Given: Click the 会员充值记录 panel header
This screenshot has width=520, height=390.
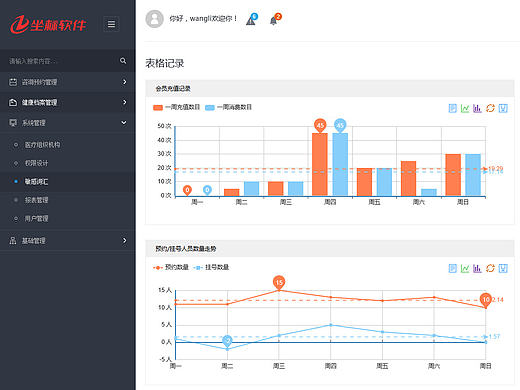Looking at the screenshot, I should (330, 88).
